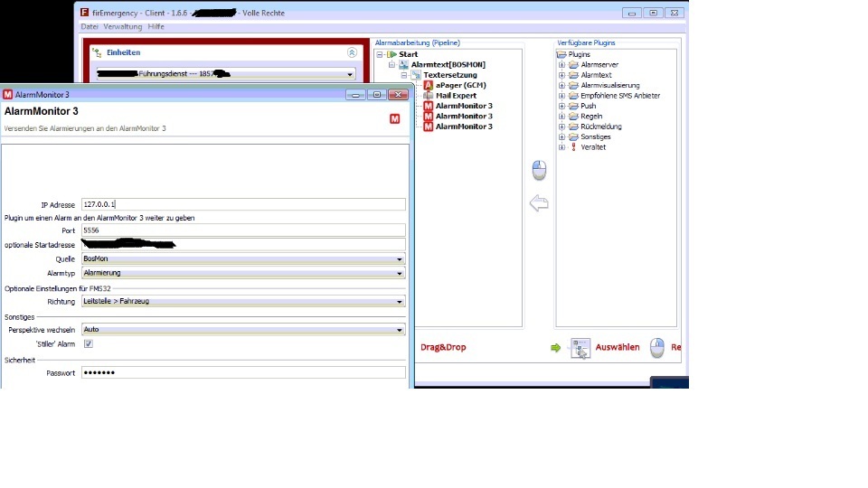Viewport: 868px width, 488px height.
Task: Click the aPager (GCM) plugin icon
Action: click(x=428, y=85)
